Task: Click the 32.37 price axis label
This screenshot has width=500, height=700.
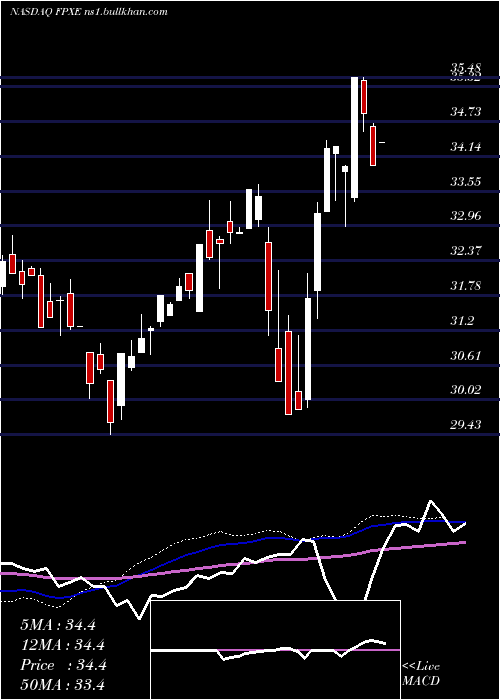Action: pyautogui.click(x=466, y=250)
